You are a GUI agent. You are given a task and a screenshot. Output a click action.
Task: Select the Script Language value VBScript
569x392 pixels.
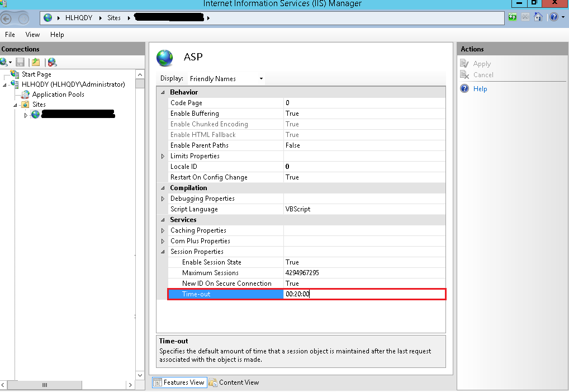298,209
